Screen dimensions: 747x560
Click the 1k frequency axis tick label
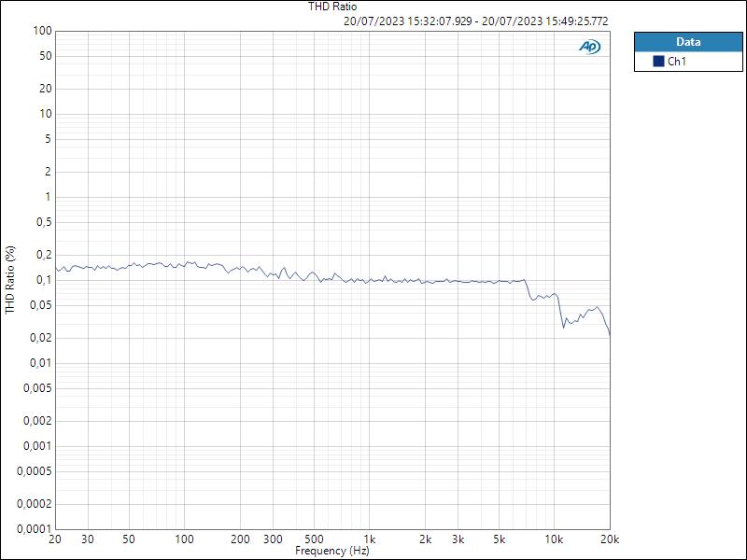(371, 539)
